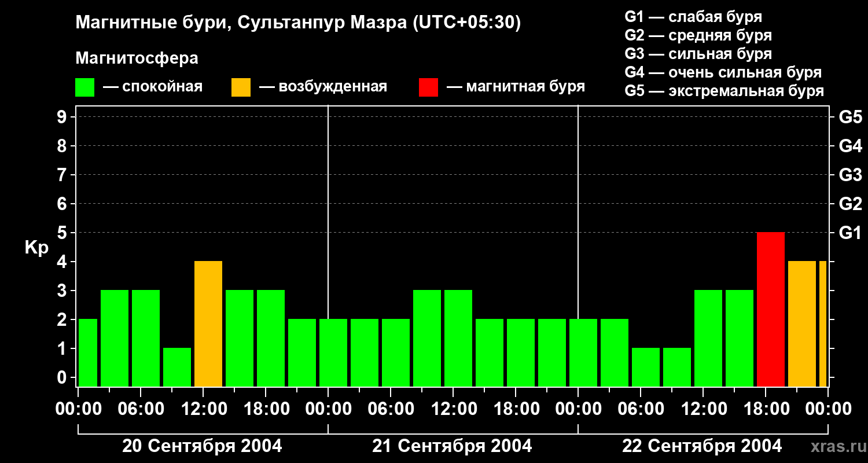Click the '— спокойная' legend label
The width and height of the screenshot is (868, 463).
[x=153, y=87]
